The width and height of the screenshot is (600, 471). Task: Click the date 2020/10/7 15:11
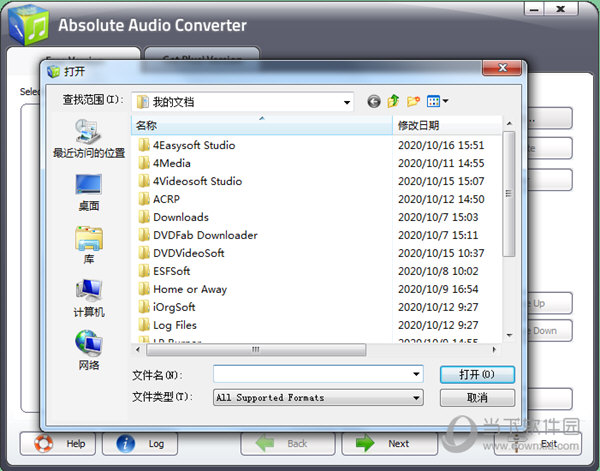click(438, 235)
